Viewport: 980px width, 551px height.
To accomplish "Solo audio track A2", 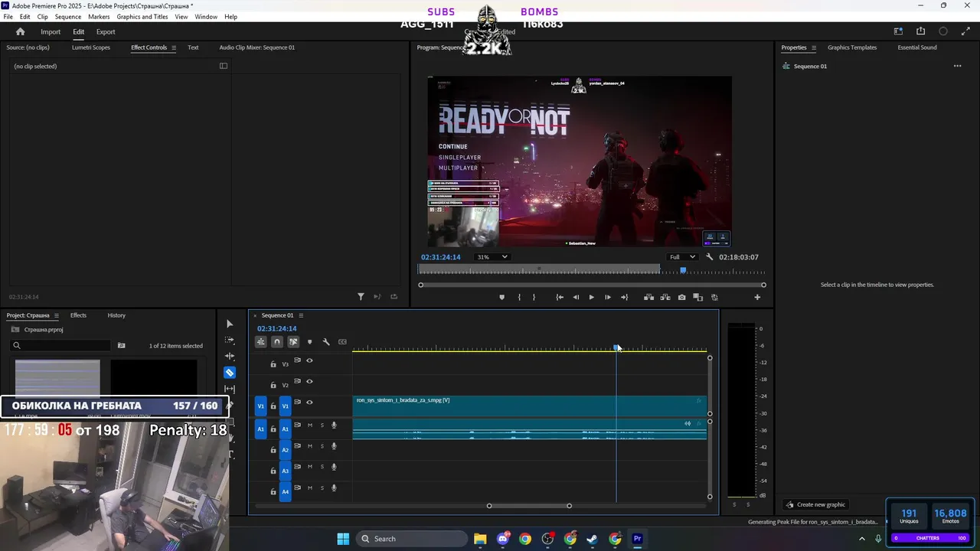I will [x=322, y=446].
